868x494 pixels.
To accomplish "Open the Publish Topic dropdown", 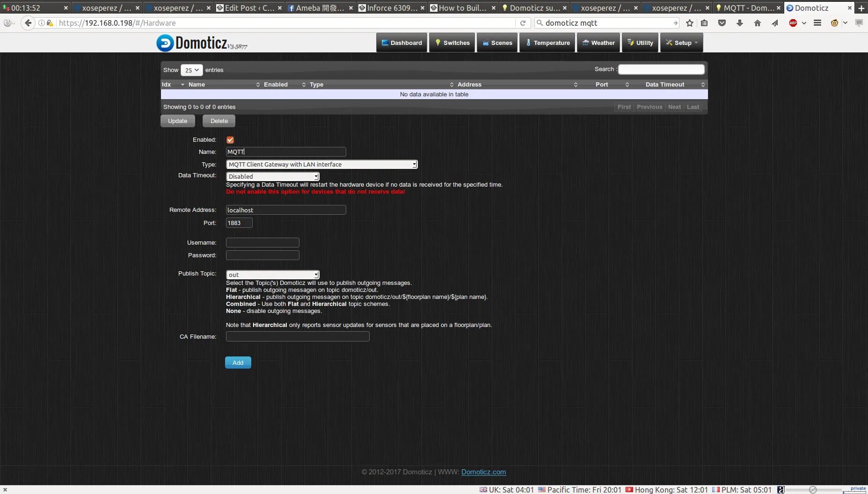I will point(273,275).
